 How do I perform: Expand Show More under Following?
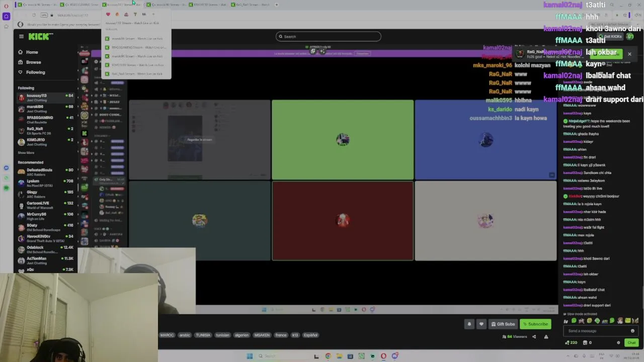click(x=26, y=153)
